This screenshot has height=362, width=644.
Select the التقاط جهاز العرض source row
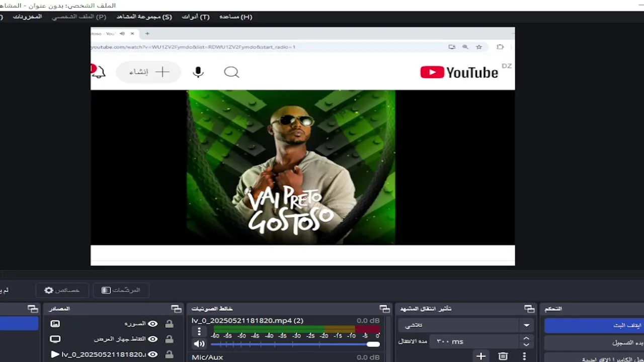pos(113,339)
